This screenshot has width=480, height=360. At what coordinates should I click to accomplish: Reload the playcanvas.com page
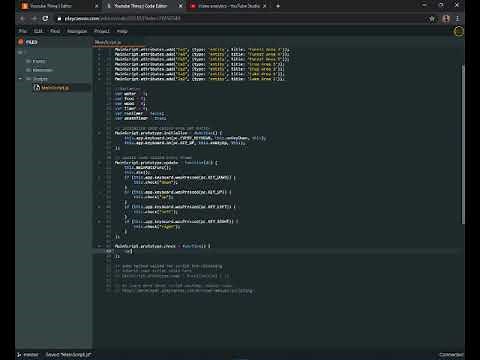[45, 19]
